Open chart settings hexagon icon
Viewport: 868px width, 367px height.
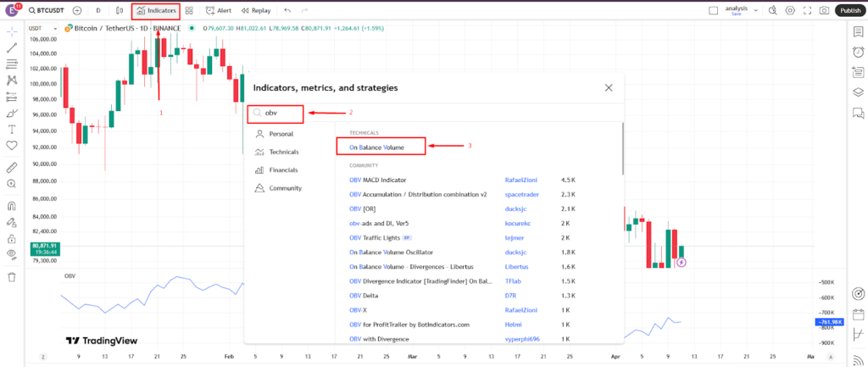(x=790, y=10)
